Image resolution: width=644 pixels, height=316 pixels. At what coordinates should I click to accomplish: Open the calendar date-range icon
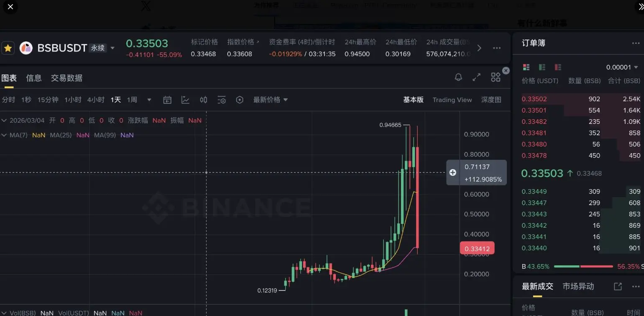167,100
